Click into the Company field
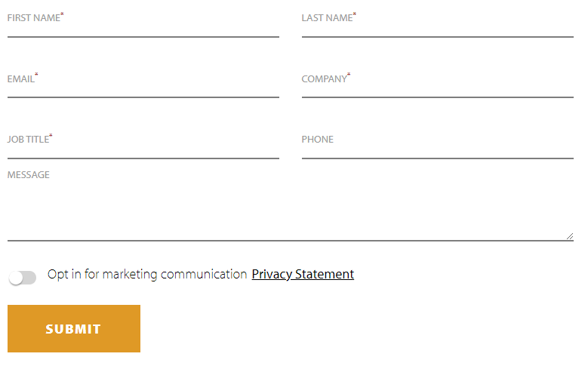 tap(438, 88)
